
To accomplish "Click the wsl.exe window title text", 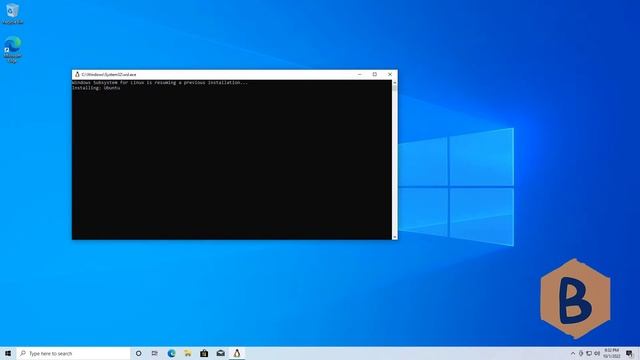I will [109, 74].
